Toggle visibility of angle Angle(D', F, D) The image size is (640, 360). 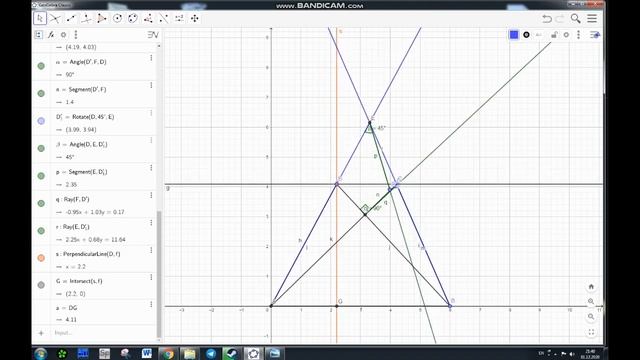(41, 66)
